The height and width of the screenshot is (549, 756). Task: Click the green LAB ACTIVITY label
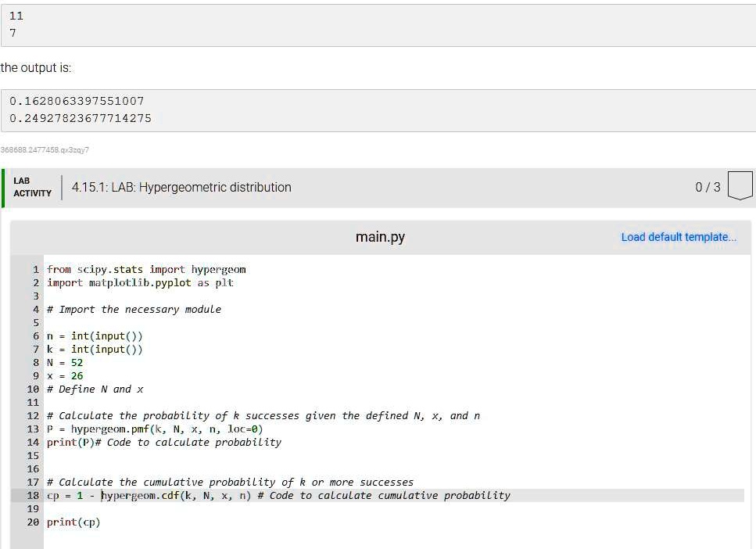coord(32,187)
